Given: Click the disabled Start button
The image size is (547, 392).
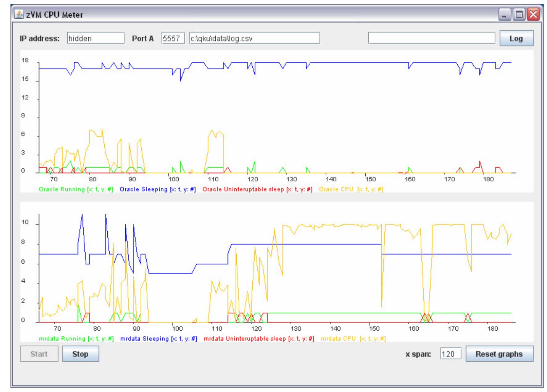Looking at the screenshot, I should click(x=39, y=354).
